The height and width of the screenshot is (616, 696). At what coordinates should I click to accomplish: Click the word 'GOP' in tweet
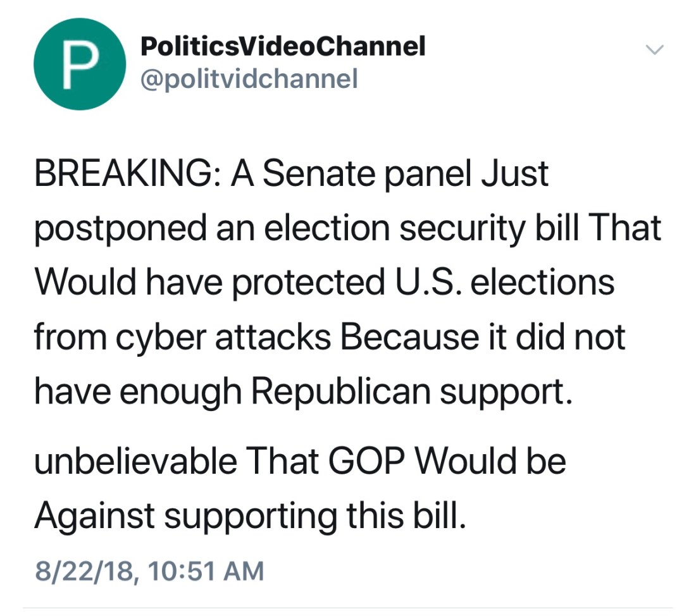tap(363, 461)
